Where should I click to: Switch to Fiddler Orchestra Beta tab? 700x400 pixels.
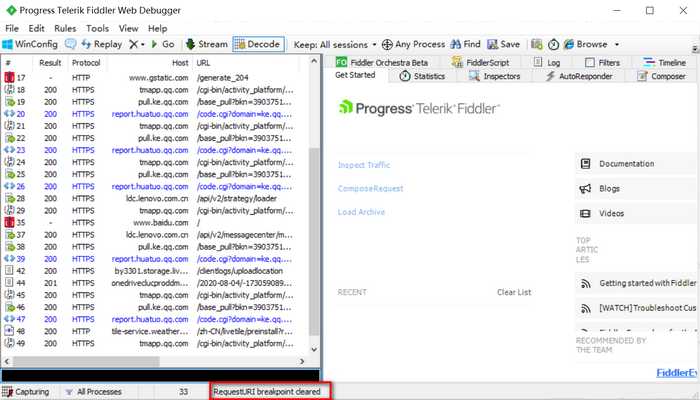pyautogui.click(x=382, y=62)
